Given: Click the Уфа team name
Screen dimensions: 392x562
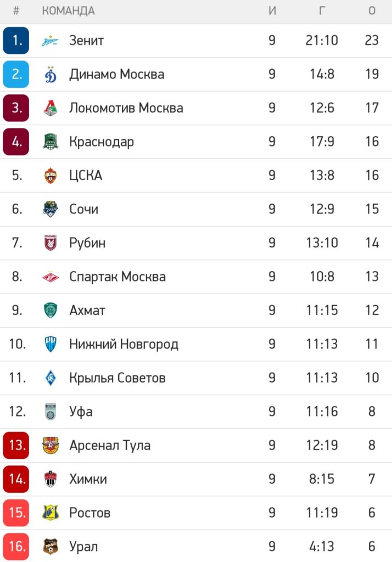Looking at the screenshot, I should pyautogui.click(x=81, y=412).
